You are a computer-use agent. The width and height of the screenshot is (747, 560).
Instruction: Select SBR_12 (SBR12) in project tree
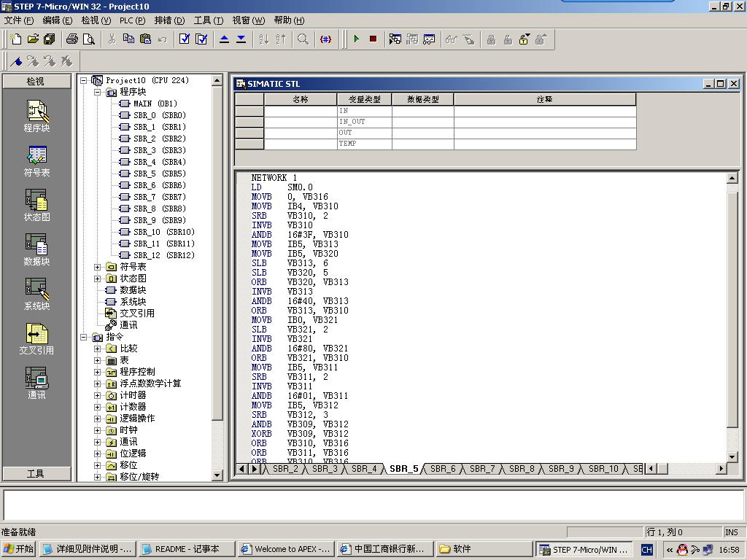(164, 255)
